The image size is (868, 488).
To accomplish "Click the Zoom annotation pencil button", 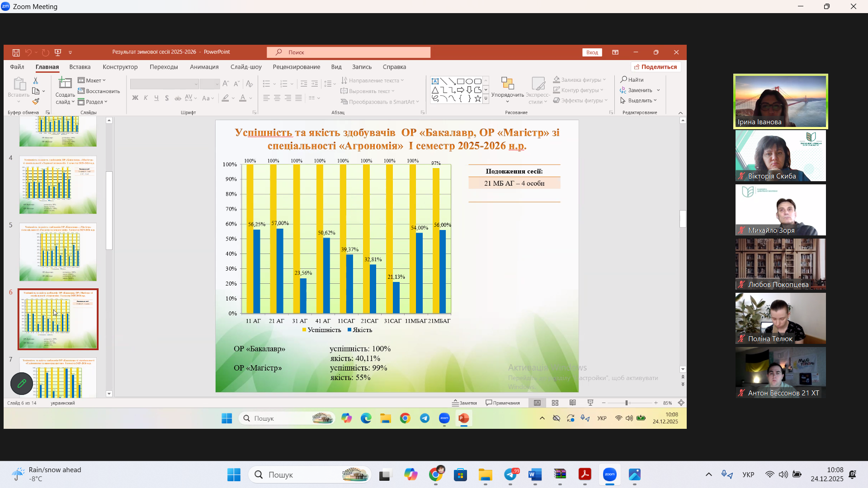I will click(x=22, y=384).
